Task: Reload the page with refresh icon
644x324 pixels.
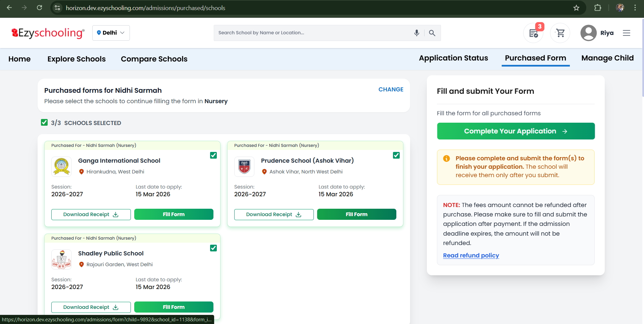Action: [39, 8]
